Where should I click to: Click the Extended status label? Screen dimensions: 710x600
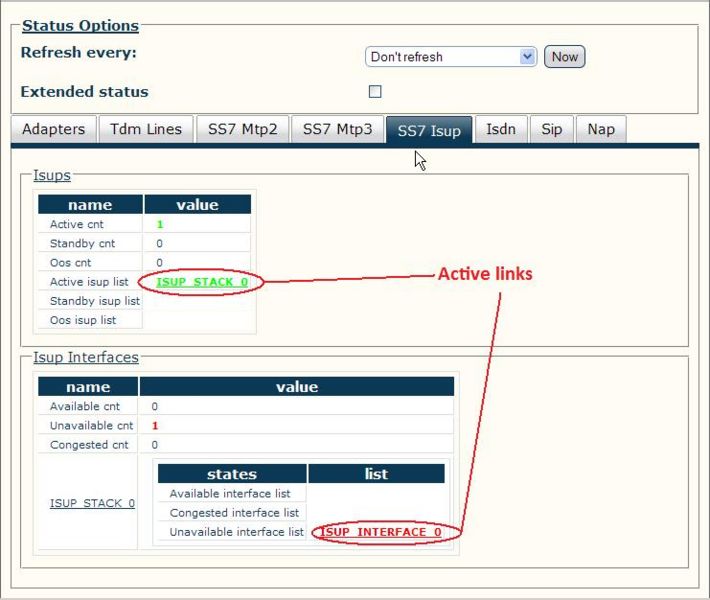85,92
